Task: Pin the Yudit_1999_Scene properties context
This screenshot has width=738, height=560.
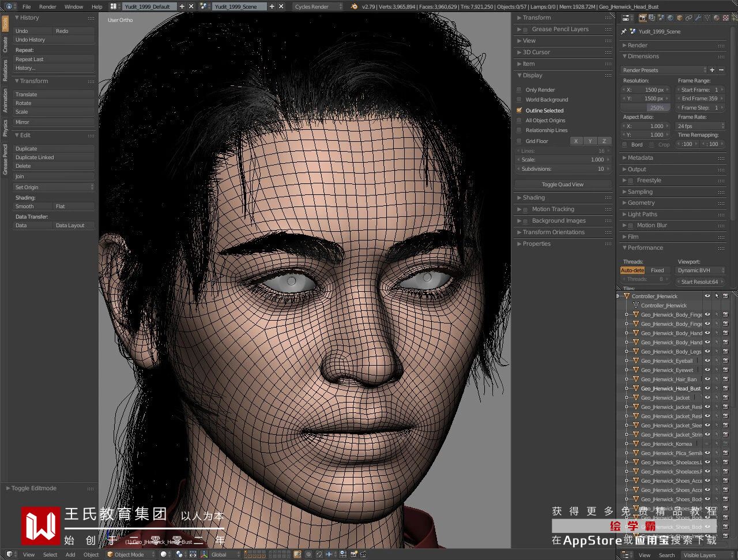Action: tap(624, 32)
